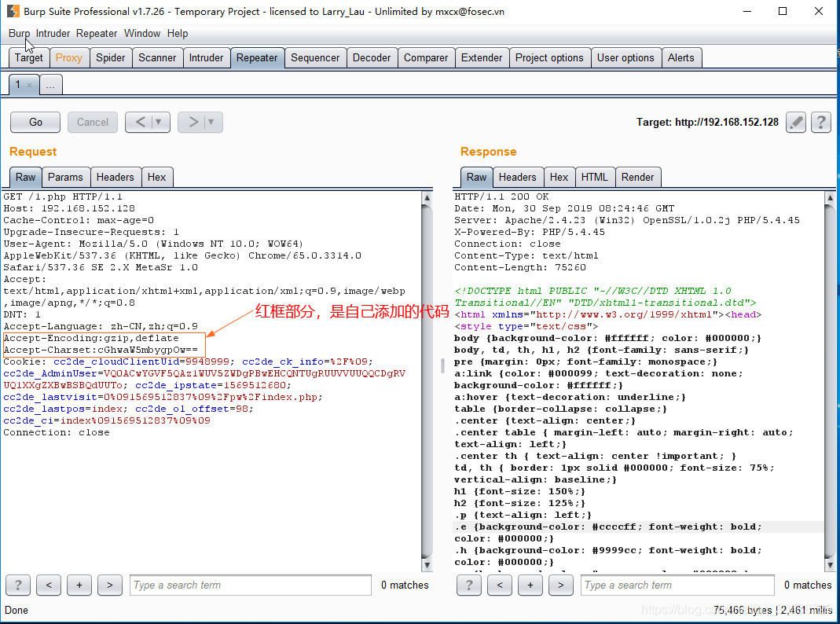Click the Cancel button
This screenshot has width=840, height=624.
coord(93,122)
